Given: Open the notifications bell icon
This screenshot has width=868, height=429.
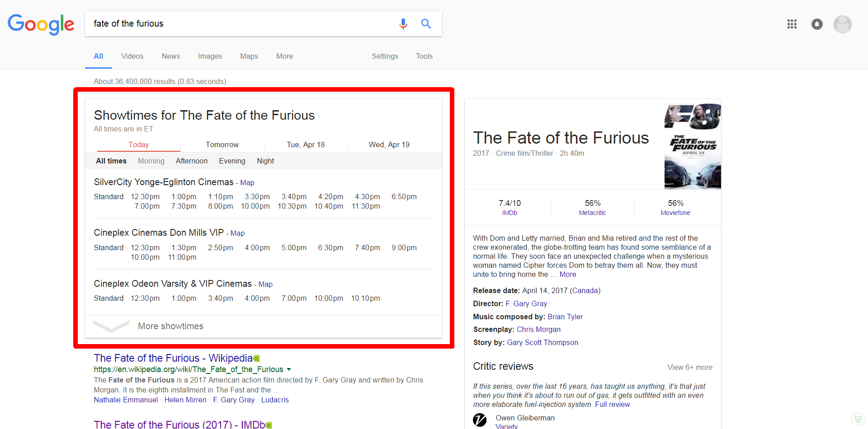Looking at the screenshot, I should point(817,24).
